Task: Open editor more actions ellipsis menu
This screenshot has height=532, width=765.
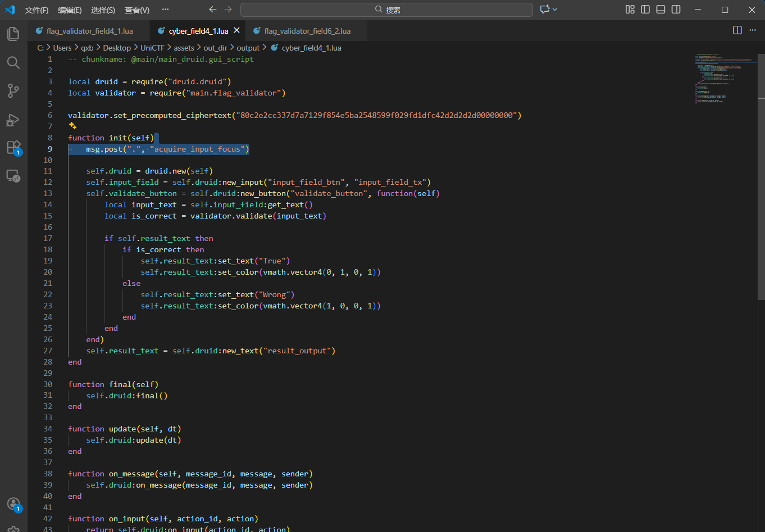Action: click(753, 30)
